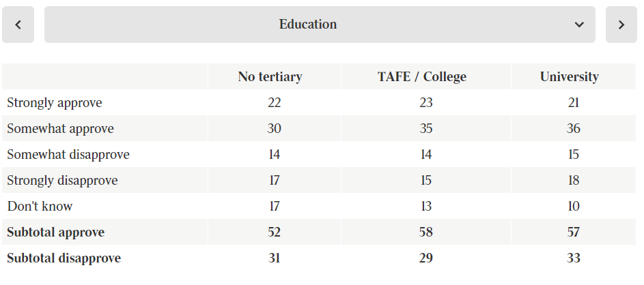Image resolution: width=644 pixels, height=285 pixels.
Task: Click the Subtotal disapprove row label
Action: pyautogui.click(x=64, y=258)
